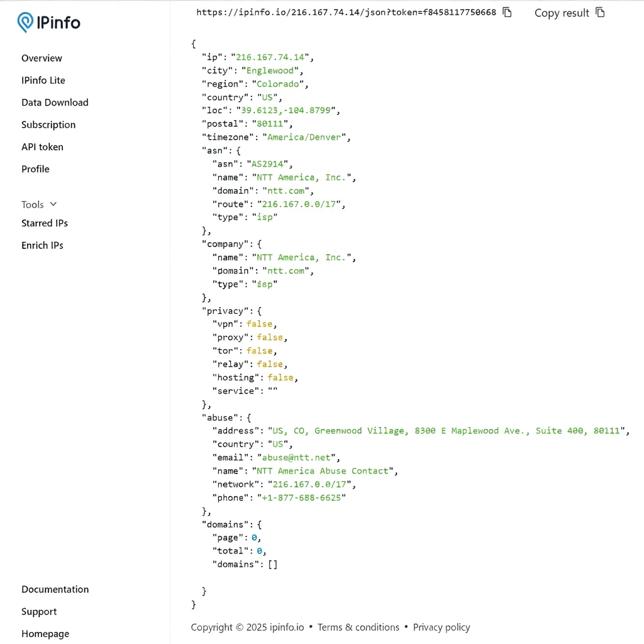
Task: Click the API request URL text
Action: (346, 12)
